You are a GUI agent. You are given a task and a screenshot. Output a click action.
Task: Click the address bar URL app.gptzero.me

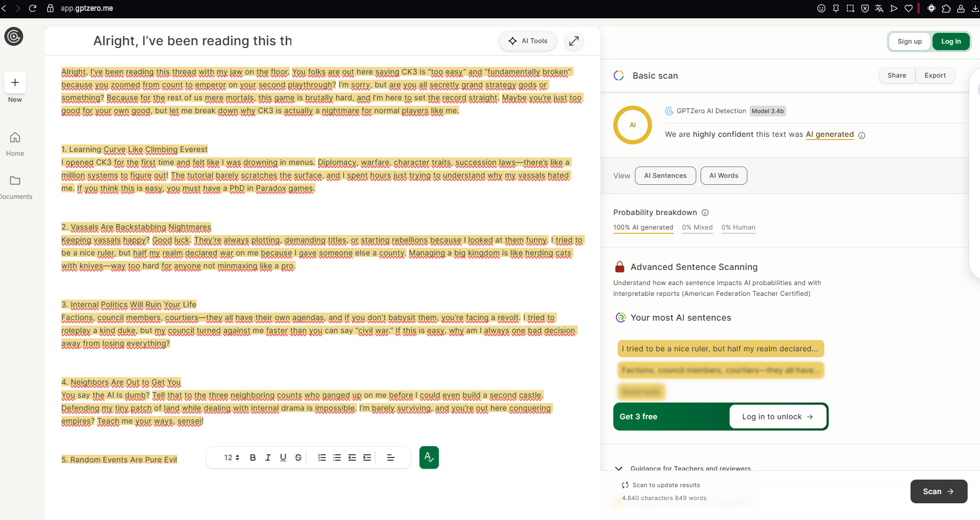click(x=87, y=8)
